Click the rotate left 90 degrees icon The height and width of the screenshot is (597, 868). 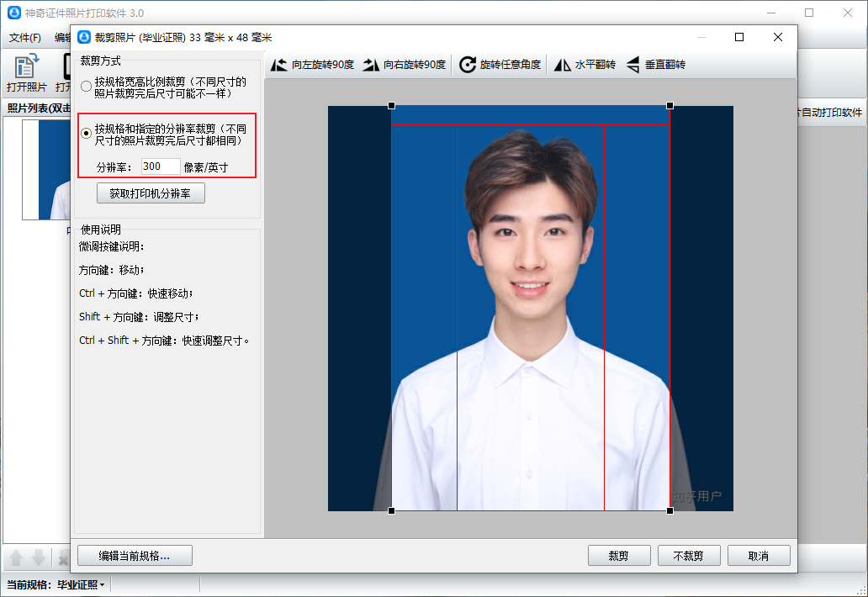[279, 65]
